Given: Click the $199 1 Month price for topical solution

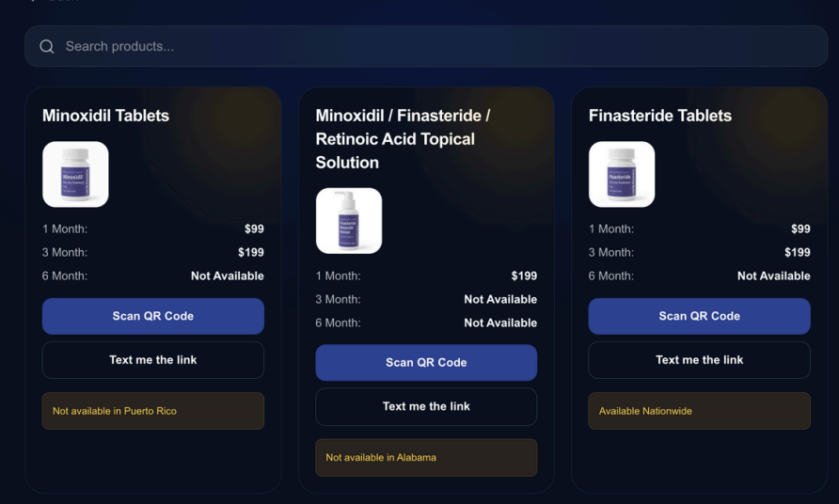Looking at the screenshot, I should click(524, 276).
